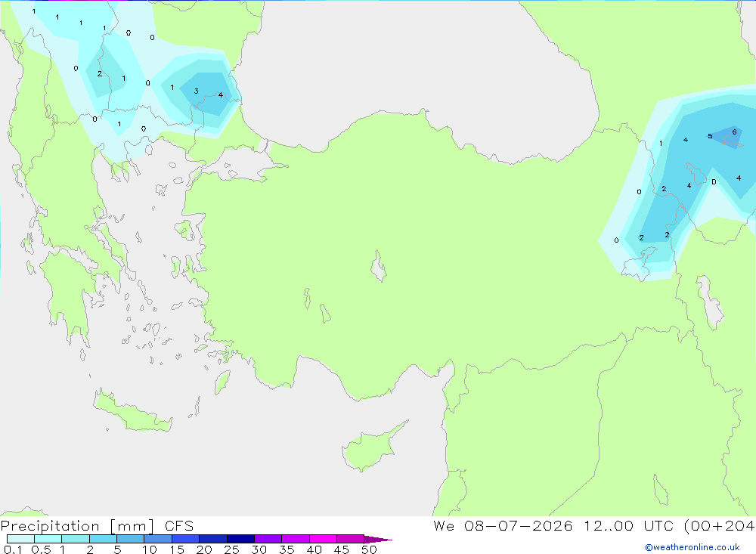This screenshot has height=554, width=756.
Task: Select the 45–50 mm legend swatch
Action: [351, 539]
